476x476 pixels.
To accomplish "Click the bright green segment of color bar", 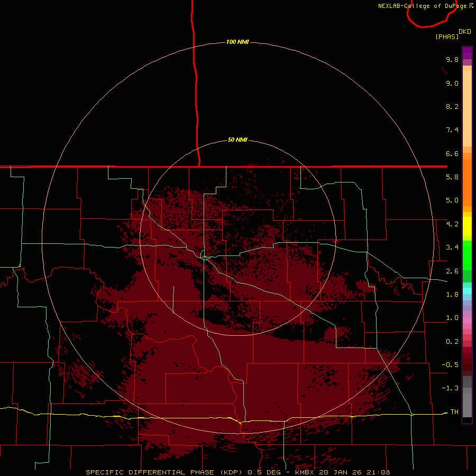I will (x=467, y=255).
